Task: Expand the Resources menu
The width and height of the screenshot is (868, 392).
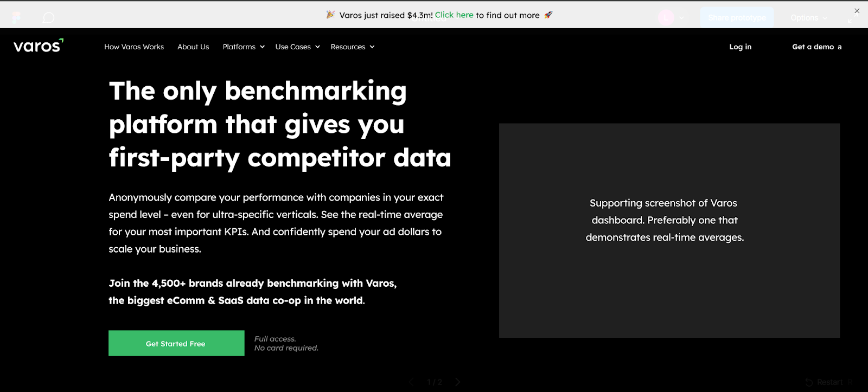Action: click(x=353, y=47)
